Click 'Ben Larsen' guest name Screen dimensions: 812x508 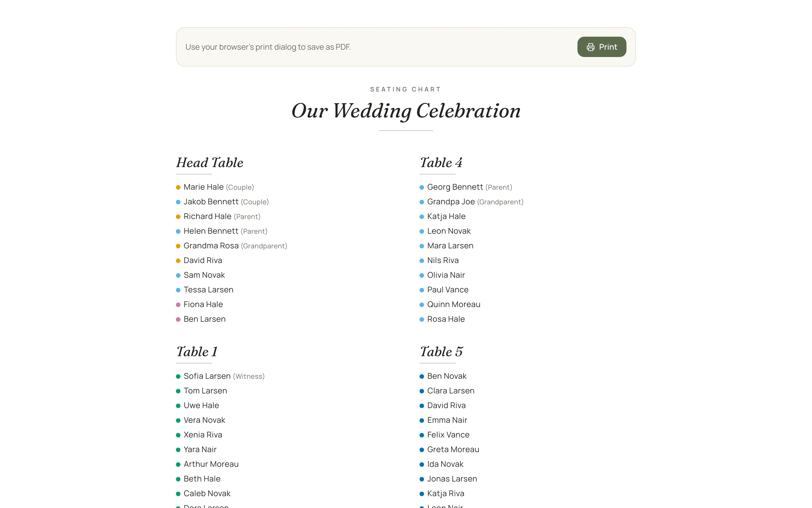[x=204, y=319]
